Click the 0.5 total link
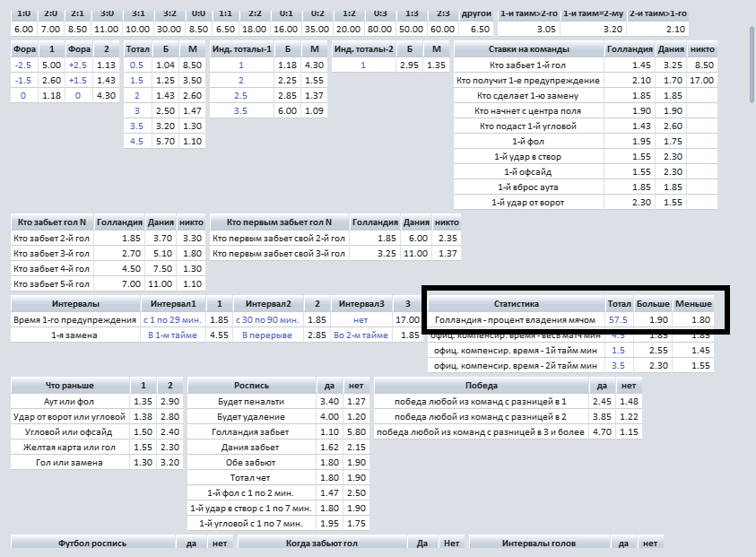 (137, 65)
